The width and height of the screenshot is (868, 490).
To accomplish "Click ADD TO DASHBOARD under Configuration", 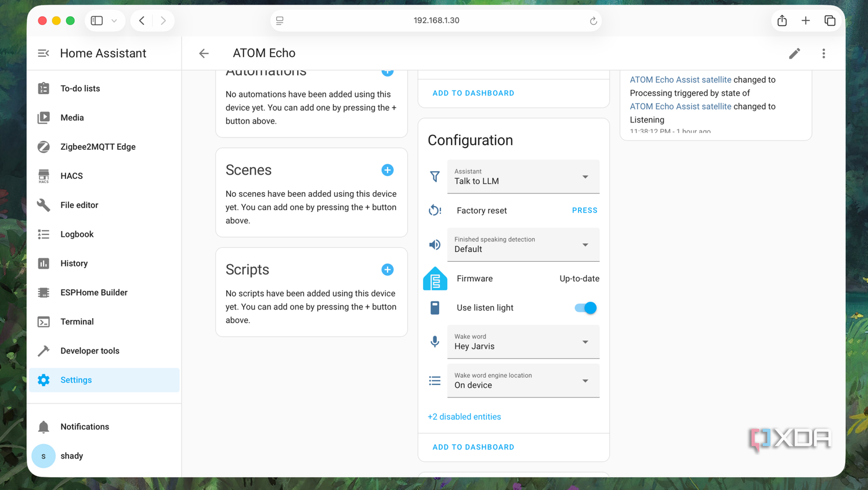I will pos(473,447).
